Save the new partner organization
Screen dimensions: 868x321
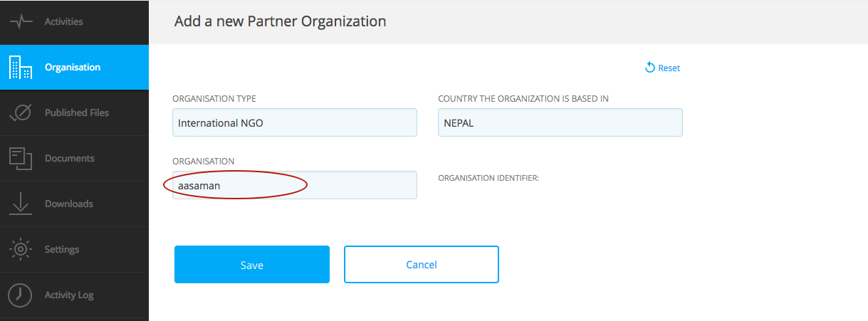(252, 265)
